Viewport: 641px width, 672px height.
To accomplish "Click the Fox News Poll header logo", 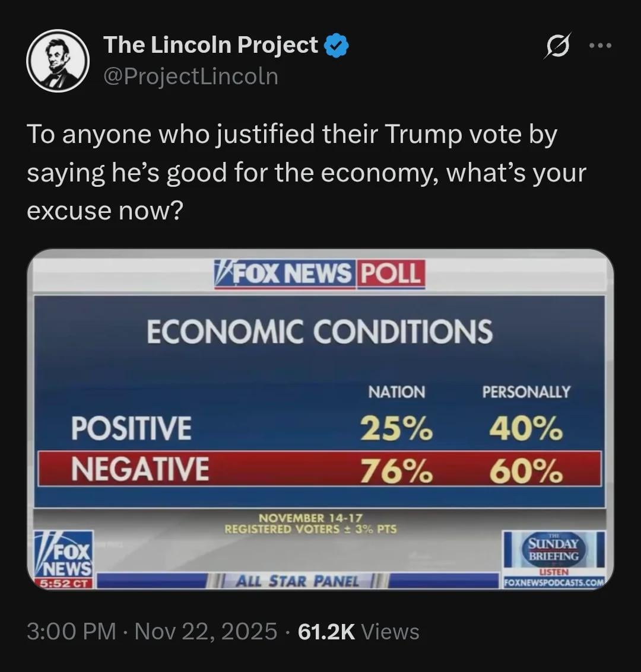I will 319,274.
